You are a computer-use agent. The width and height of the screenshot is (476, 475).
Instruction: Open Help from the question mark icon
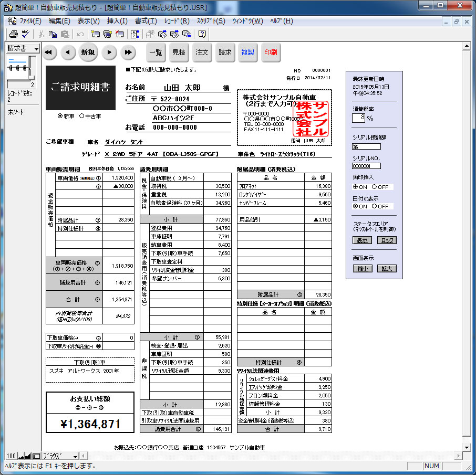click(x=202, y=34)
